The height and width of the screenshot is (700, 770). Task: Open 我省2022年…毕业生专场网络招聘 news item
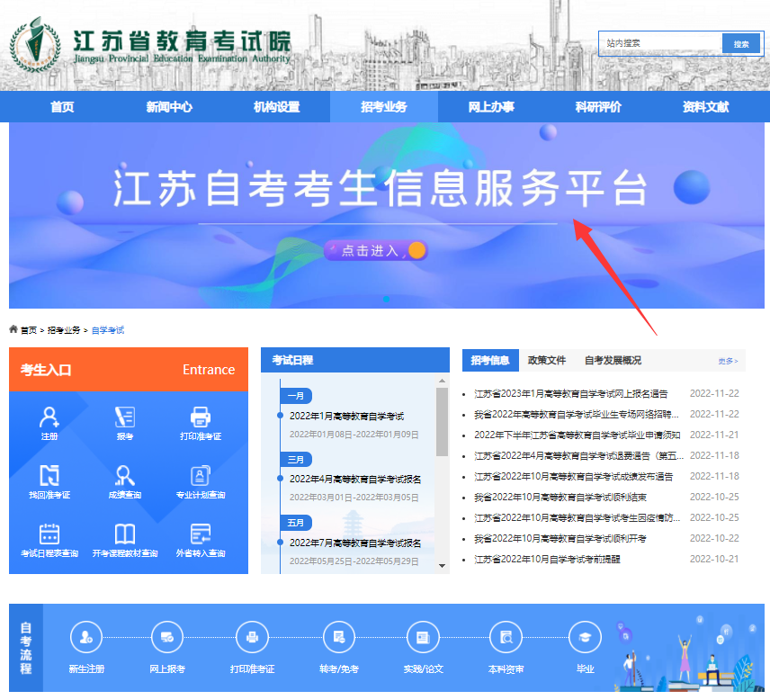pos(576,414)
